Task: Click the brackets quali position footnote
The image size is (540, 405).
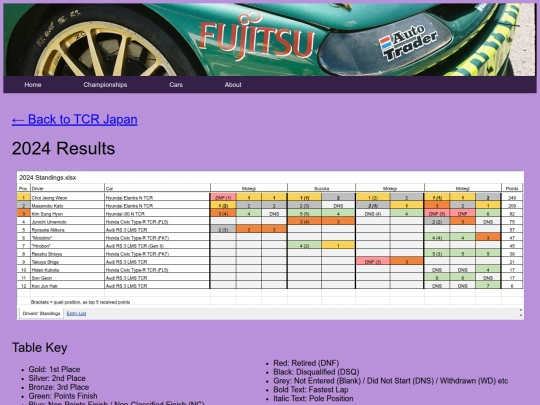Action: coord(80,302)
